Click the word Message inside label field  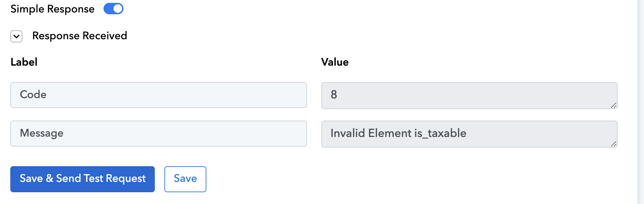[42, 133]
